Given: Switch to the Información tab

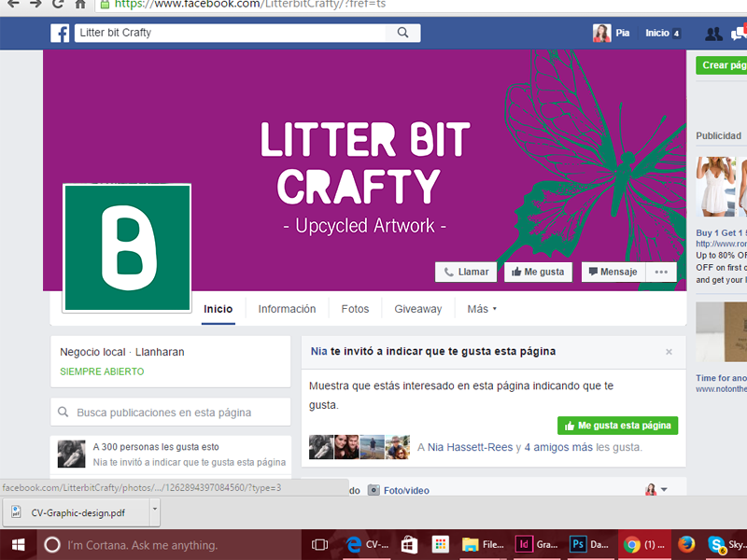Looking at the screenshot, I should [287, 309].
